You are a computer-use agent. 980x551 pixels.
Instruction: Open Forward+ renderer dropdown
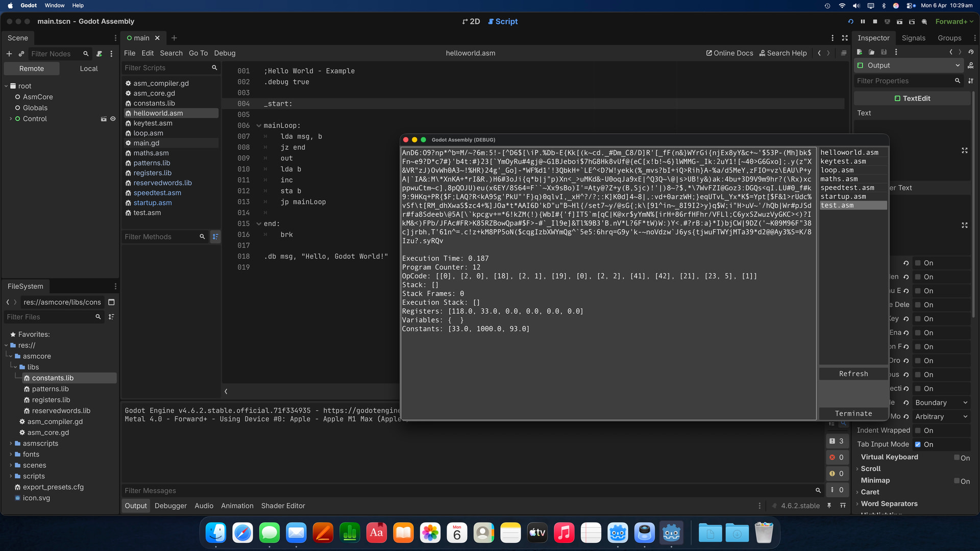pyautogui.click(x=954, y=21)
